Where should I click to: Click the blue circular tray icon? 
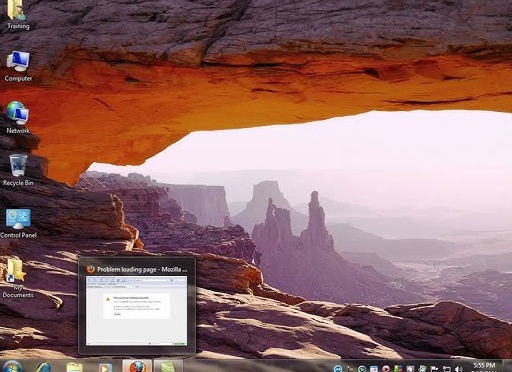click(338, 369)
